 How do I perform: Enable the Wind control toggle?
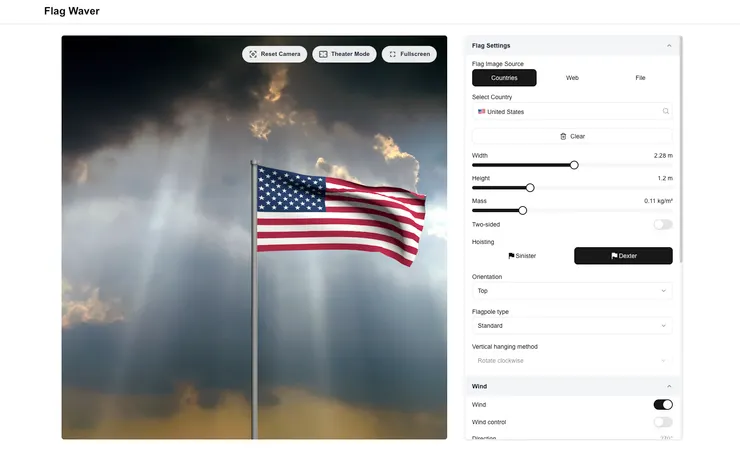pos(663,422)
